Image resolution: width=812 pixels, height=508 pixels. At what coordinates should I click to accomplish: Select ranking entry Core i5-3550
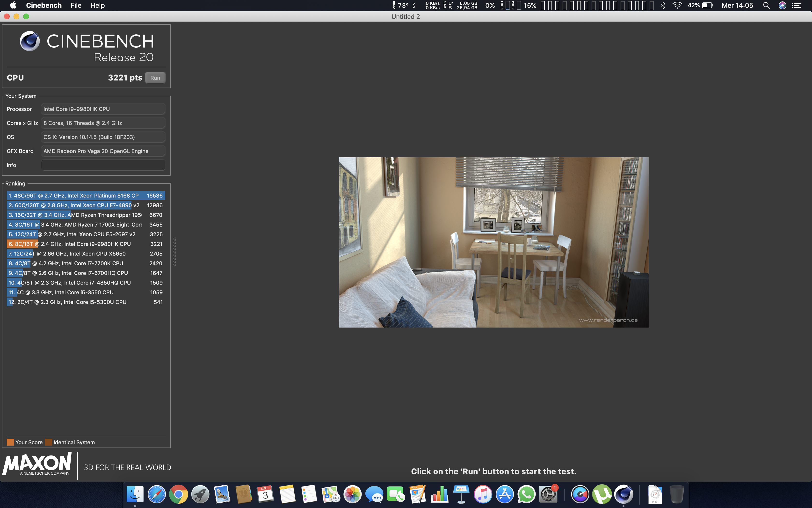tap(86, 292)
